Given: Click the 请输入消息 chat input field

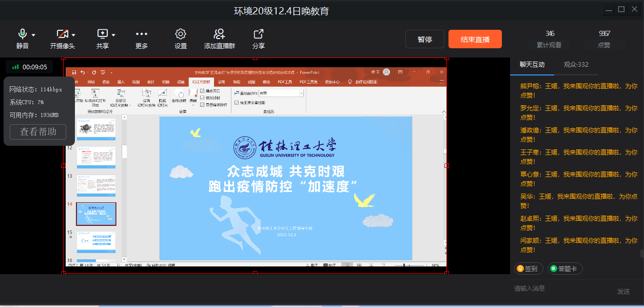Looking at the screenshot, I should point(559,289).
